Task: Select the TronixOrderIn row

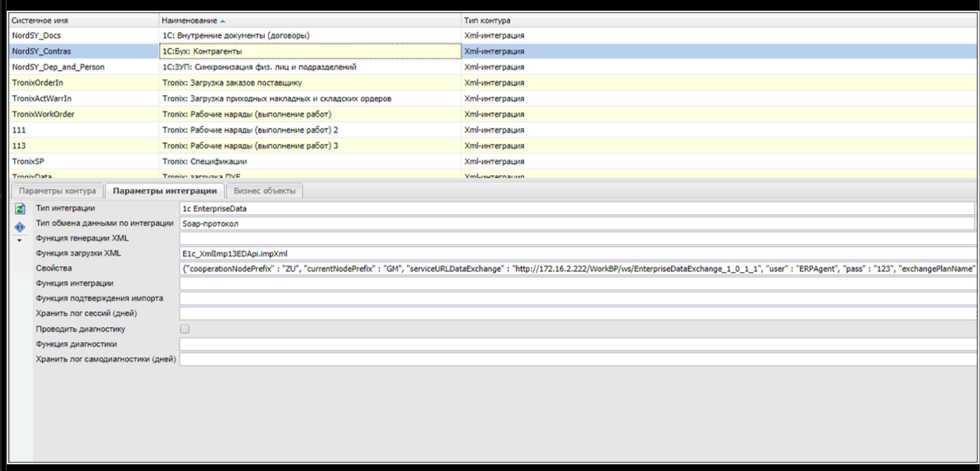Action: 38,83
